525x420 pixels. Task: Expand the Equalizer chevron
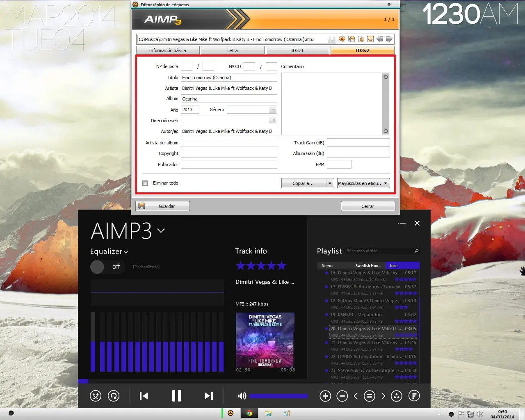126,252
